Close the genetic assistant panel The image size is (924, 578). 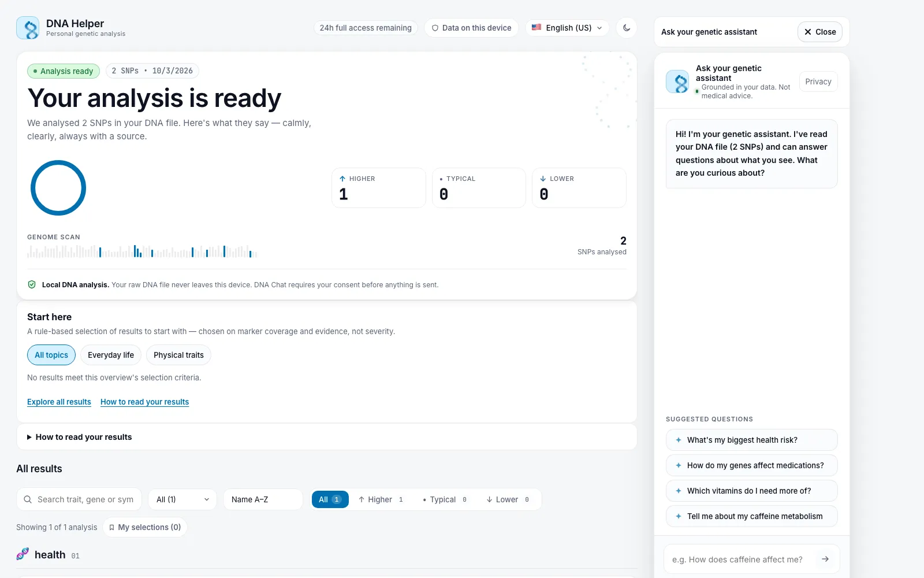tap(820, 32)
